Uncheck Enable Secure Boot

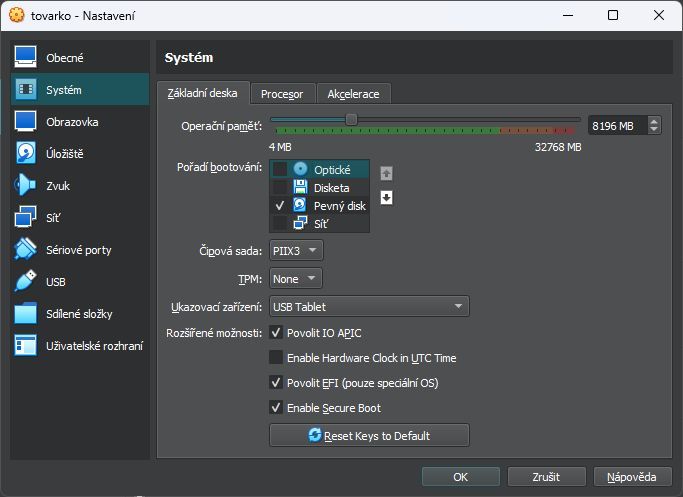point(276,407)
